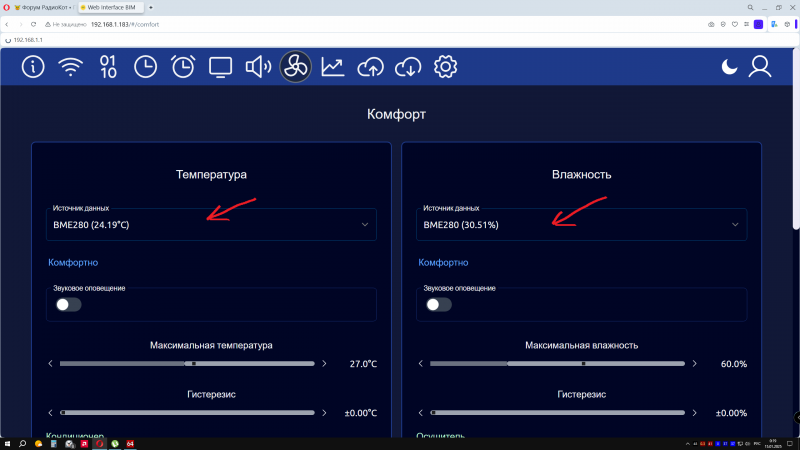Viewport: 800px width, 450px height.
Task: Open a new browser tab with plus
Action: point(151,8)
